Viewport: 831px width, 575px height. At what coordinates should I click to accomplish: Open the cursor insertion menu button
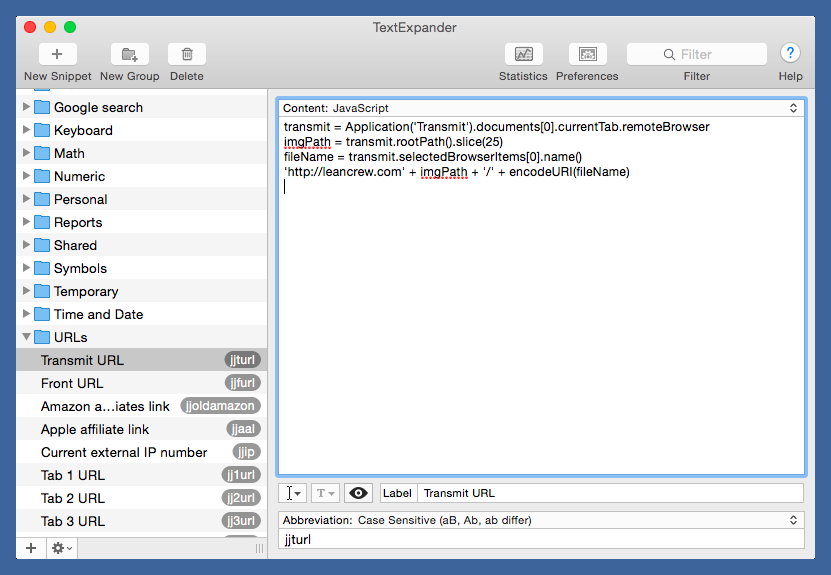(x=292, y=493)
